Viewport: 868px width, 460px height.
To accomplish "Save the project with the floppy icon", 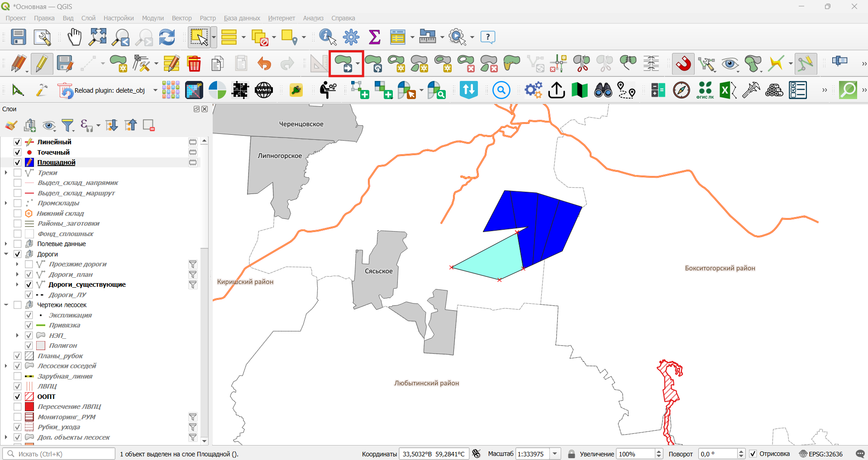I will [18, 37].
